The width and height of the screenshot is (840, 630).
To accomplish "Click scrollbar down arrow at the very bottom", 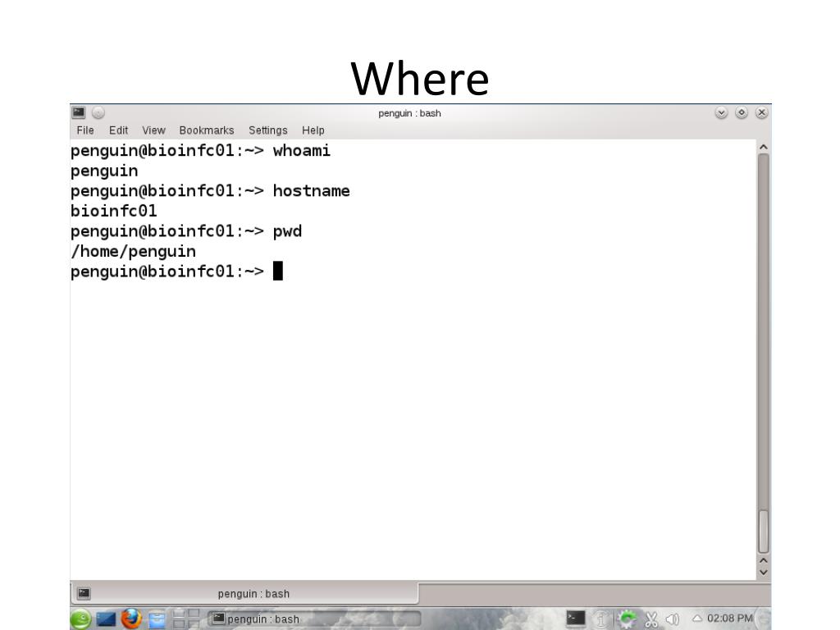I will (x=764, y=573).
